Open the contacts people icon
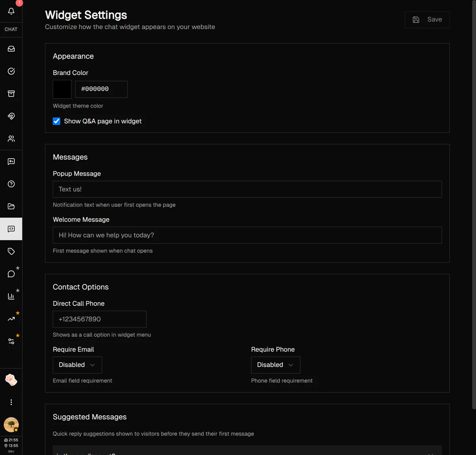This screenshot has height=455, width=476. (11, 139)
